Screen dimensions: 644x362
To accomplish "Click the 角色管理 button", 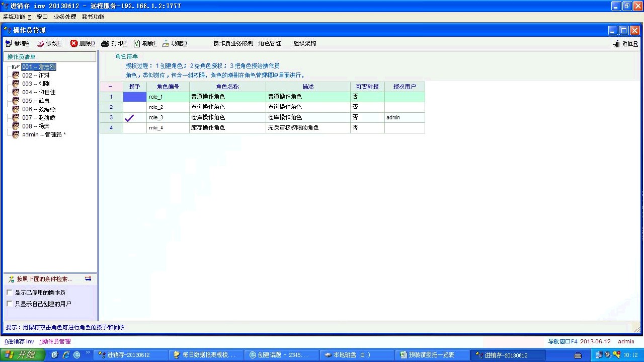I will point(270,43).
